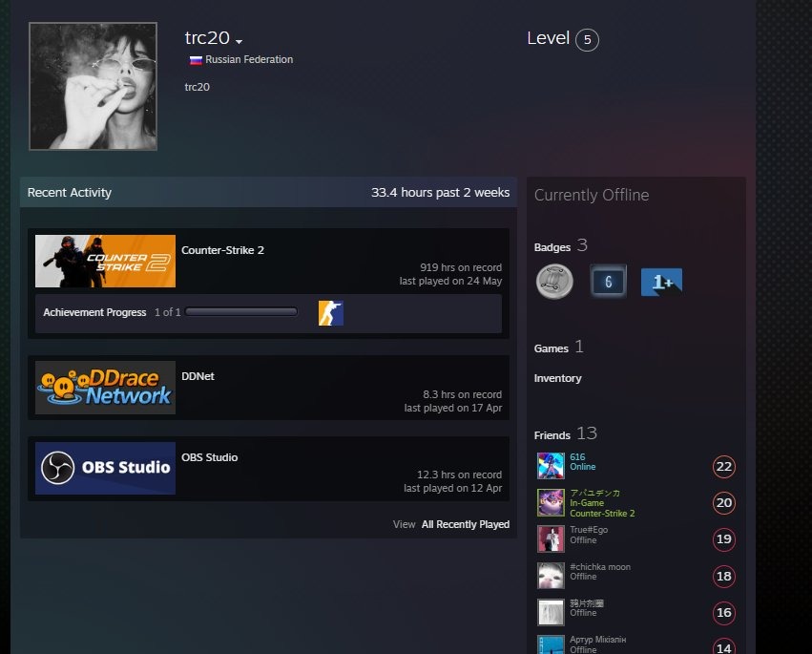Screen dimensions: 812x654
Task: Click All Recently Played link
Action: coord(465,524)
